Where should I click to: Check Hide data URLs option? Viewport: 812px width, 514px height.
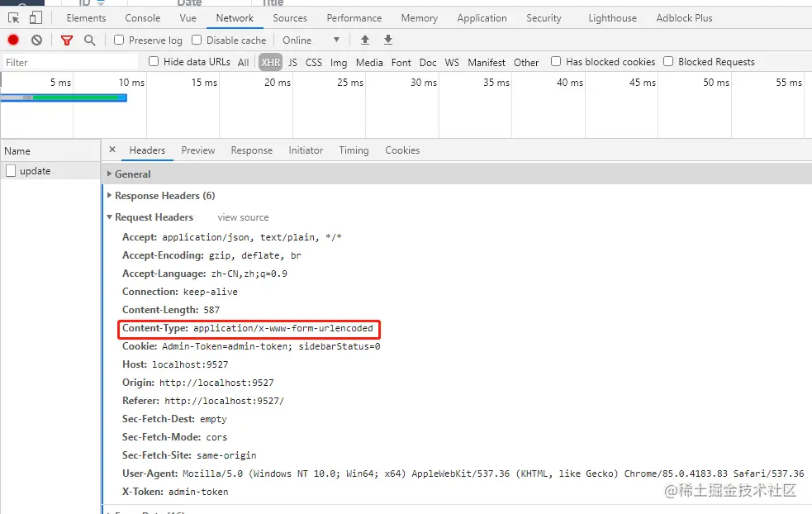point(154,62)
